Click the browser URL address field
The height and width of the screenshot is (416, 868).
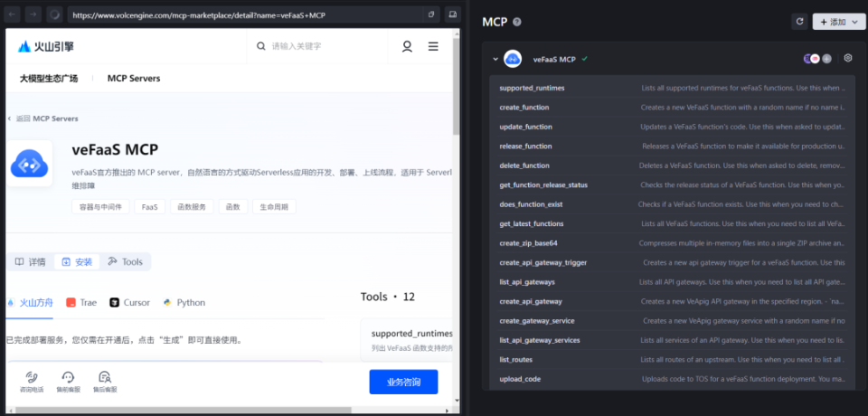pos(246,15)
